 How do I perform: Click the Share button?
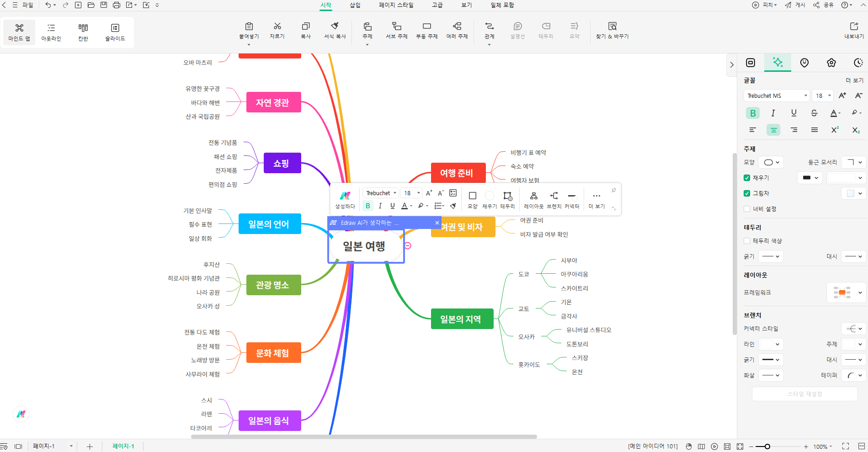[x=823, y=5]
